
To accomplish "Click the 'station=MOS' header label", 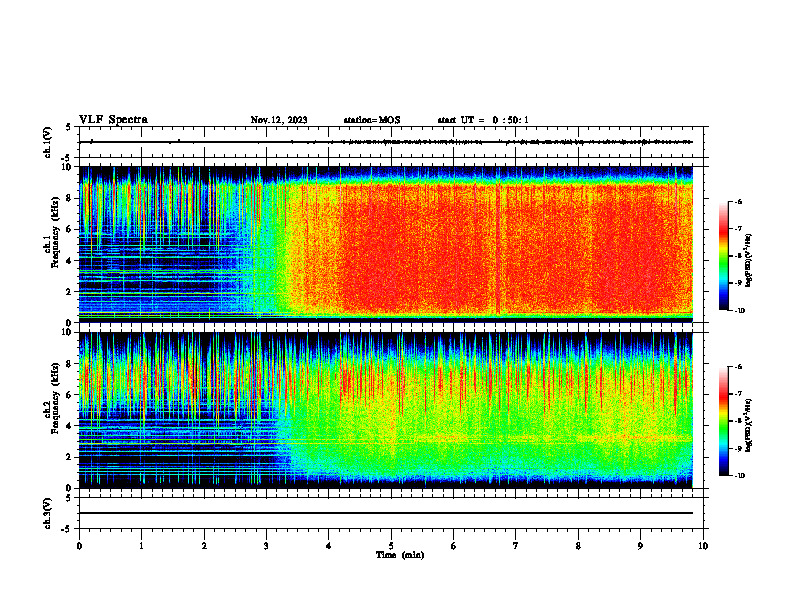I will tap(372, 120).
